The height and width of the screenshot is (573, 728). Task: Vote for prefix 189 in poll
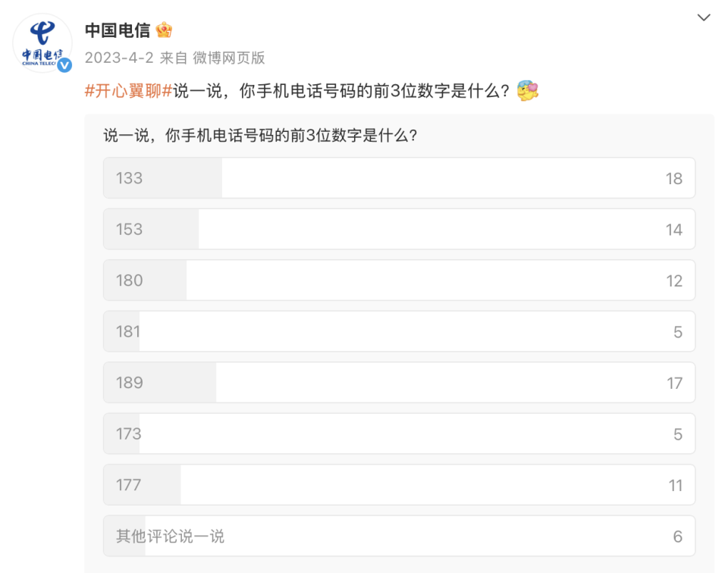(399, 383)
